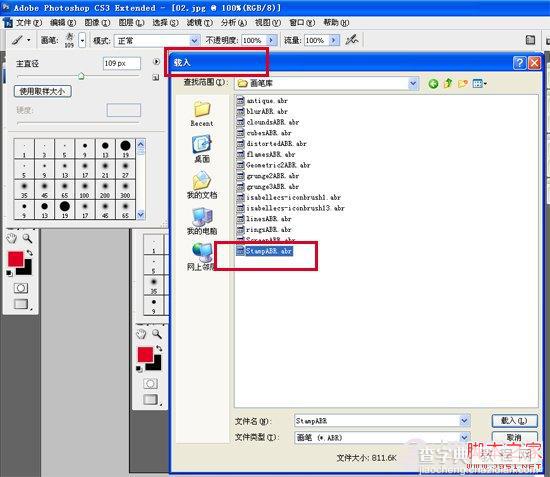Select the Zoom tool in left toolbox
The image size is (550, 477).
tap(27, 238)
